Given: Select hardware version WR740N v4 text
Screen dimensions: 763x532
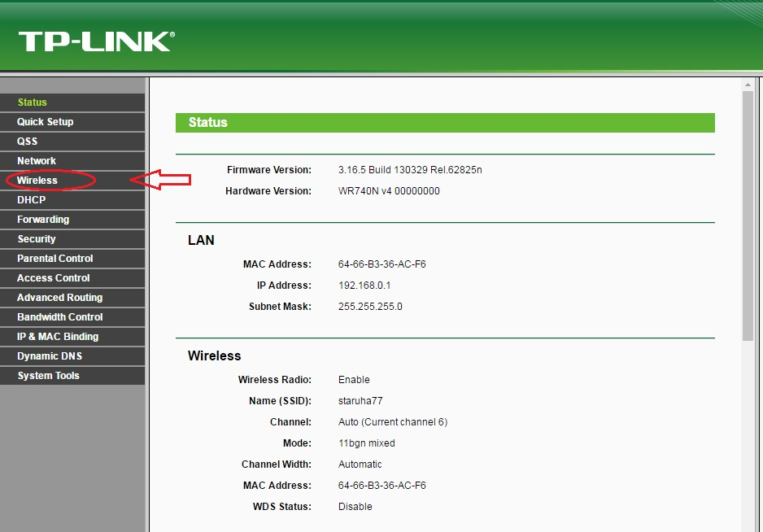Looking at the screenshot, I should pos(389,191).
